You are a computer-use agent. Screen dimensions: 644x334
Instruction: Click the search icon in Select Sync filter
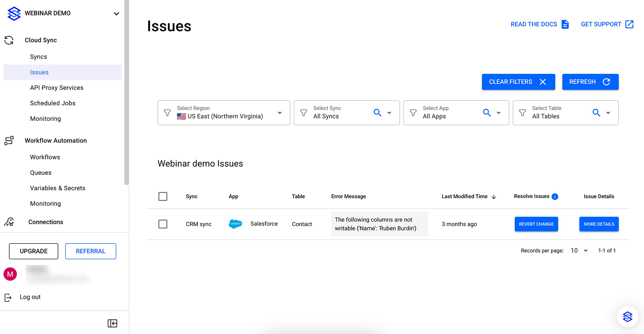point(377,113)
